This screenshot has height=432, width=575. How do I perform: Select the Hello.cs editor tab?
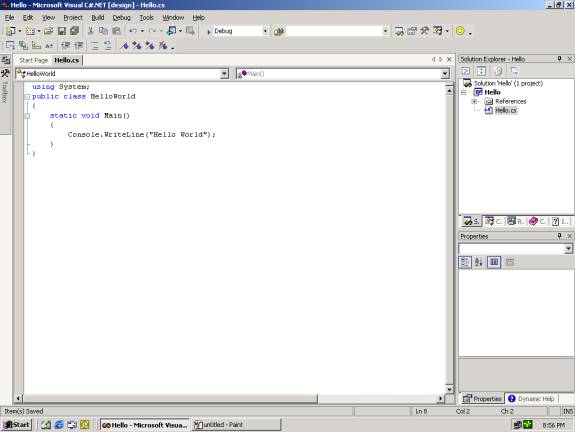[x=67, y=60]
